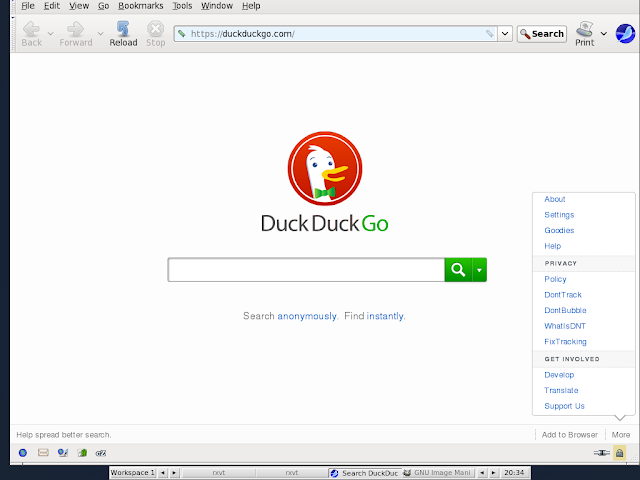Click the online/offline connection status icon
This screenshot has height=480, width=640.
602,453
